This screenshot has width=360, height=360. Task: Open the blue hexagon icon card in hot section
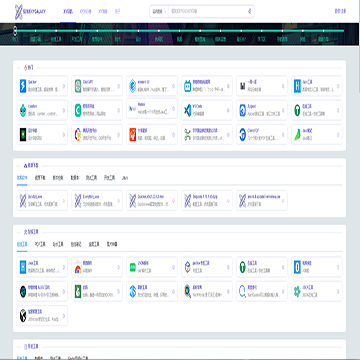[x=152, y=86]
